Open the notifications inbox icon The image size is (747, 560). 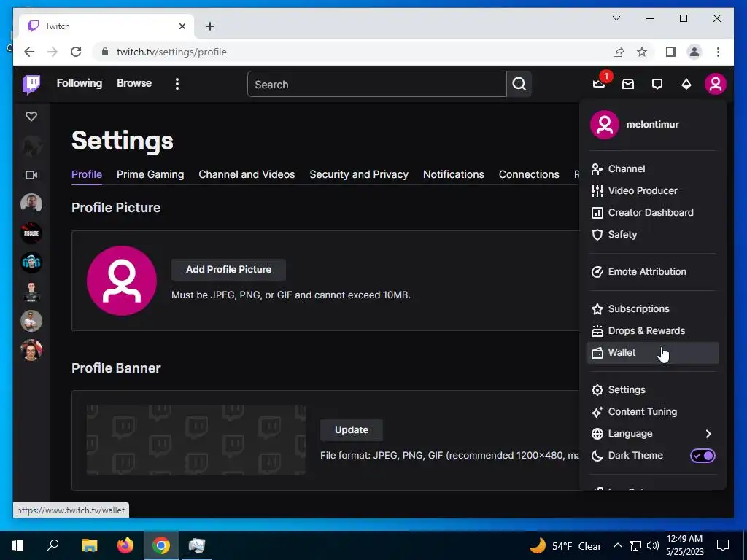(628, 84)
